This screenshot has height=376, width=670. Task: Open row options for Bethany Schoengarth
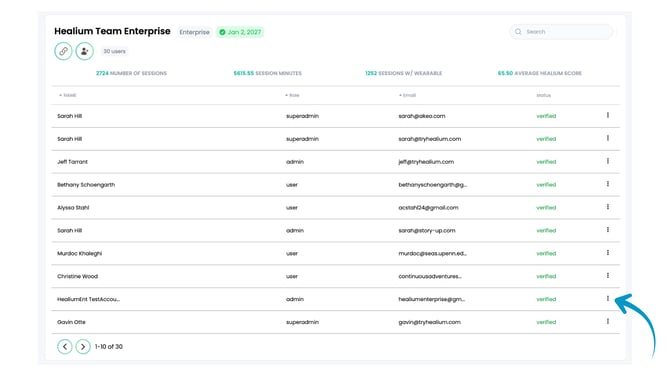tap(608, 184)
